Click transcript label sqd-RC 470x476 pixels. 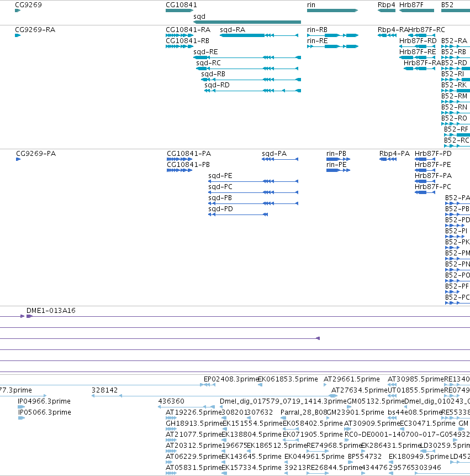[x=208, y=63]
